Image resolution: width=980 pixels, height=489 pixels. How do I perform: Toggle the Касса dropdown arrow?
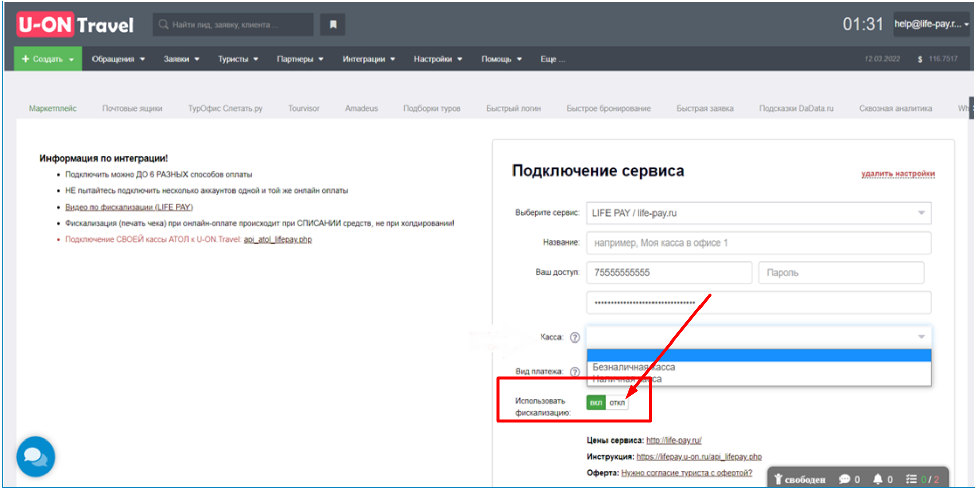point(921,336)
